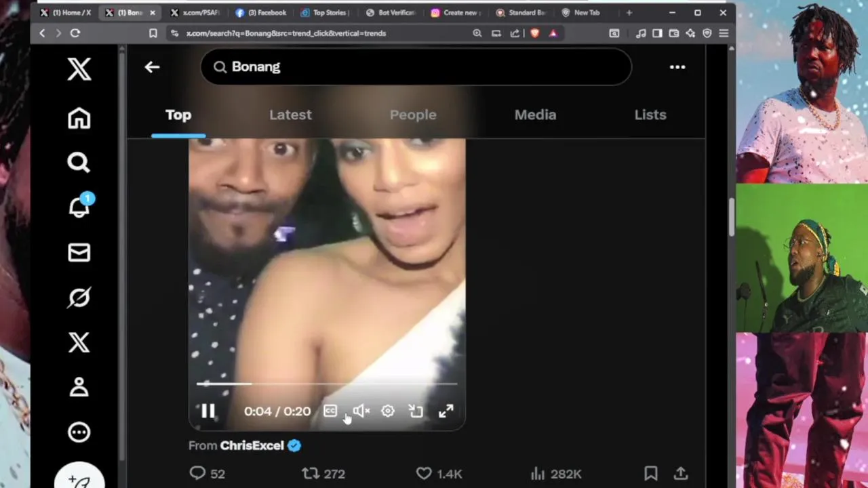Open Profile icon in the sidebar
The width and height of the screenshot is (868, 488).
(79, 387)
